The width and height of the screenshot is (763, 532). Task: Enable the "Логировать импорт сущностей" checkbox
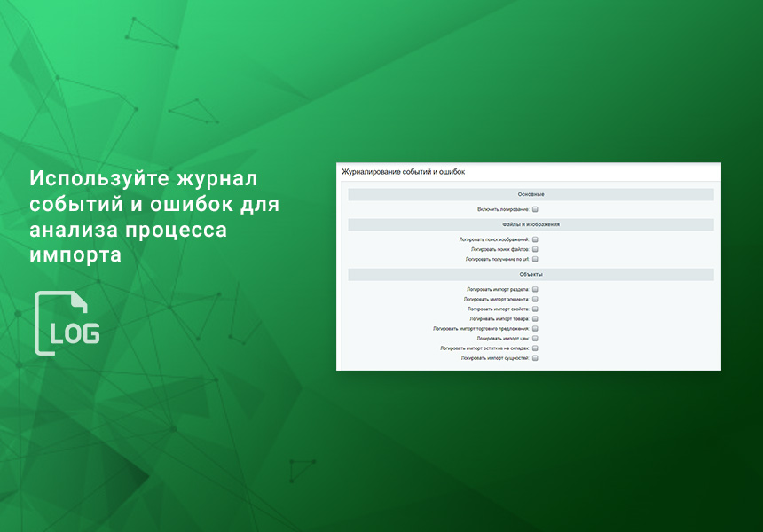point(535,358)
